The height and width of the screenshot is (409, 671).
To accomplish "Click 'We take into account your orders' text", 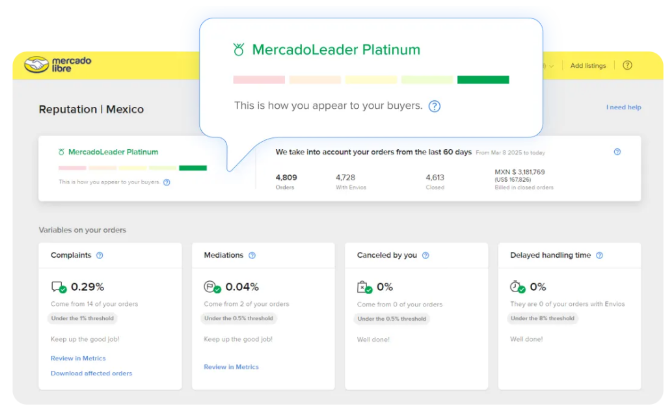I will (x=373, y=152).
